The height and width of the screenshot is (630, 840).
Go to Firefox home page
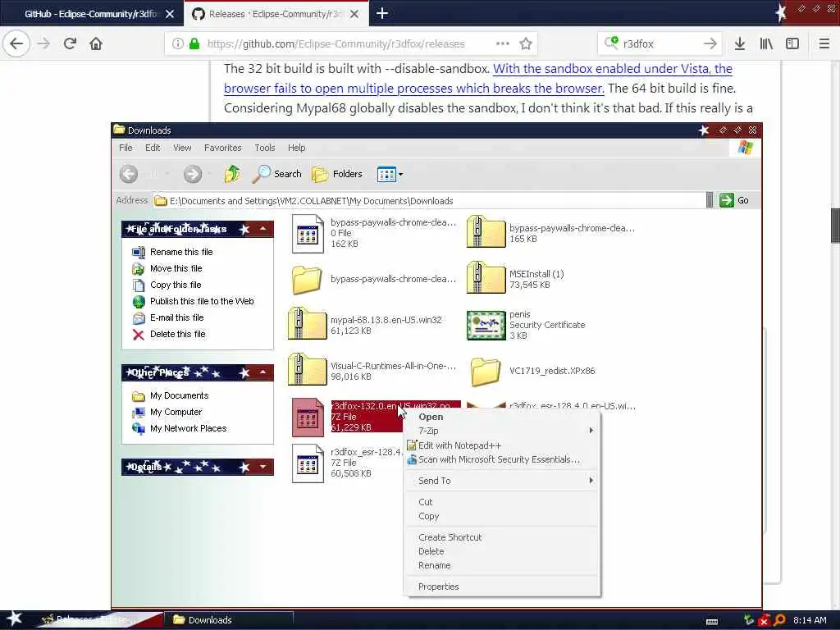coord(96,43)
